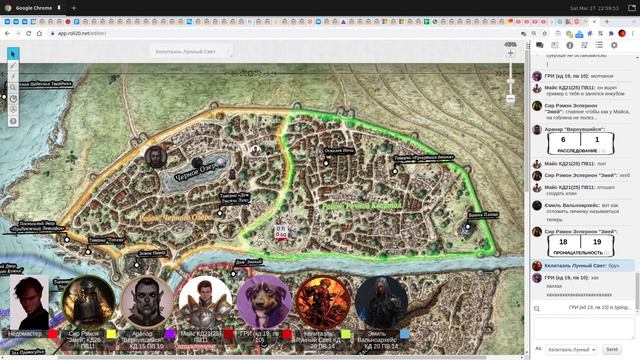Click the system clock in the top bar
Screen dimensions: 640x360
click(594, 8)
